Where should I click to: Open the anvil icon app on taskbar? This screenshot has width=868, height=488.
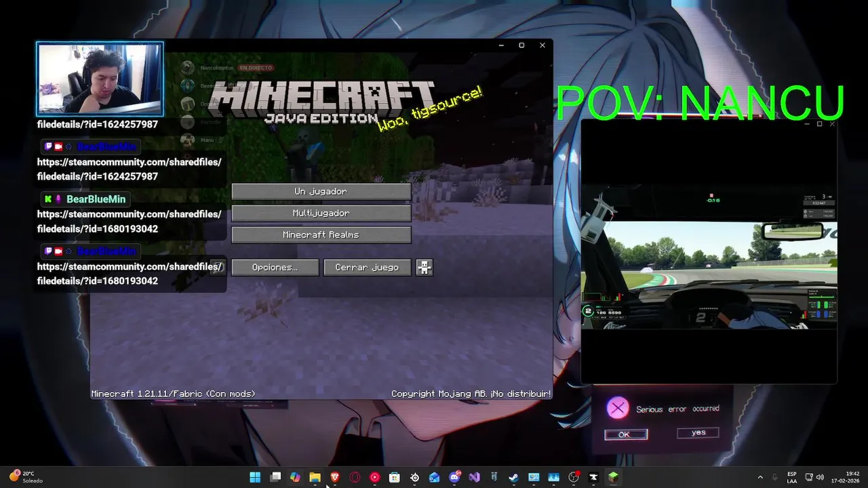tap(593, 477)
